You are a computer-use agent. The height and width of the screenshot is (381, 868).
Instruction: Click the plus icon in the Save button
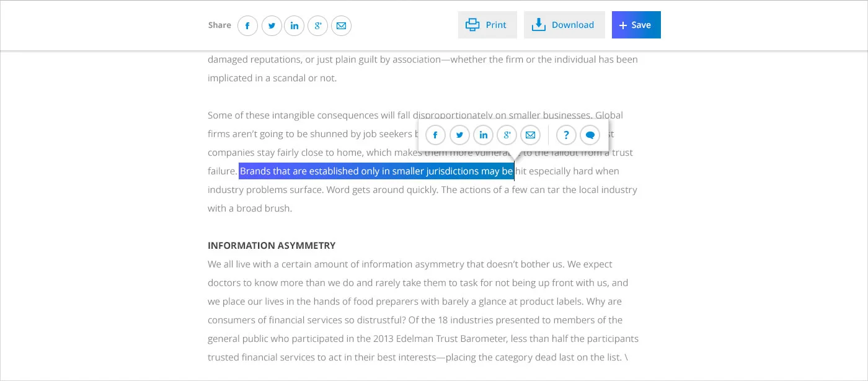[623, 25]
